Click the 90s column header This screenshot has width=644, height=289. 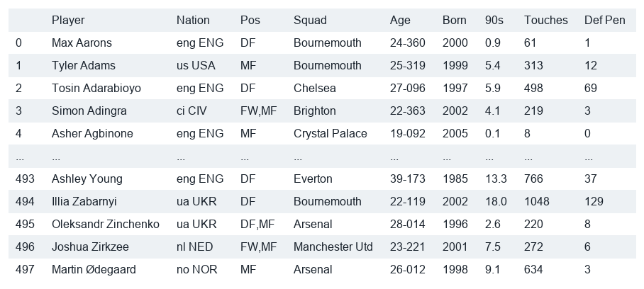click(x=494, y=20)
